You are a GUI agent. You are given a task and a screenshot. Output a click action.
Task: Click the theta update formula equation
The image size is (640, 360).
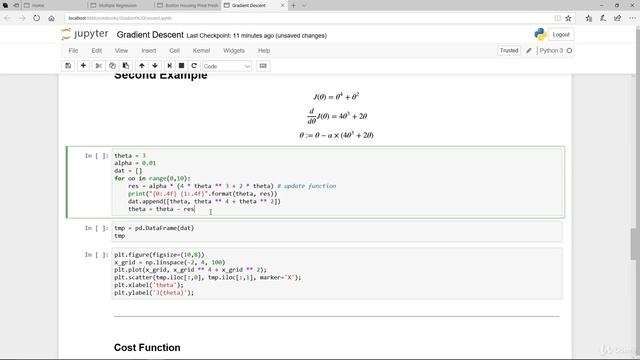pyautogui.click(x=336, y=135)
